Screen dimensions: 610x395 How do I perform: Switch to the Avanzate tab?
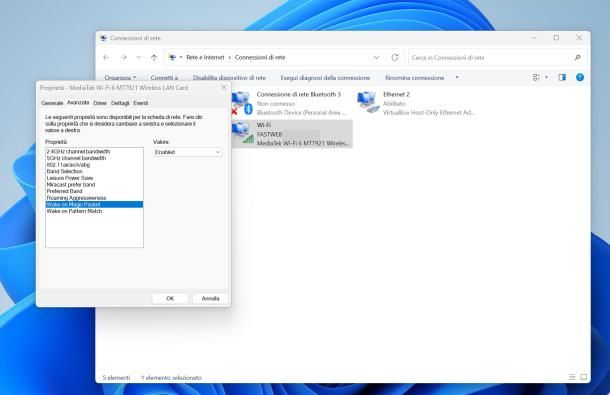click(78, 102)
